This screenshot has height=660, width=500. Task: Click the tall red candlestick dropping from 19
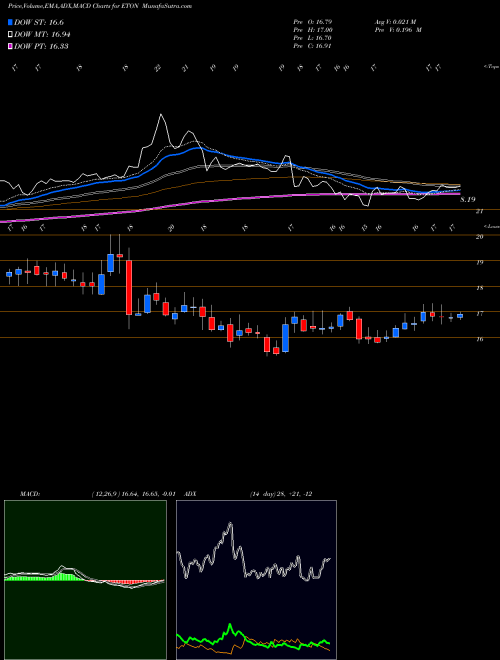[129, 287]
